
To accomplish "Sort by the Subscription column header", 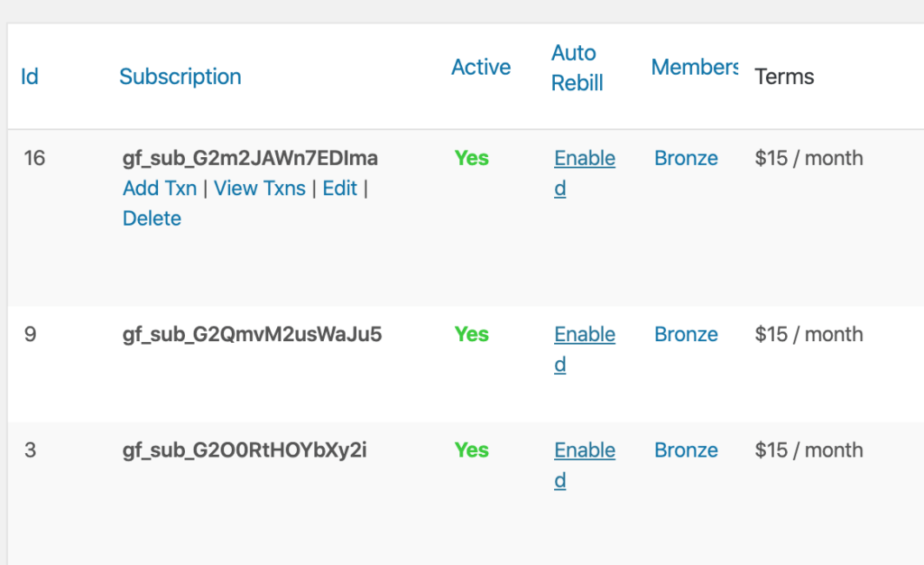I will pyautogui.click(x=180, y=77).
